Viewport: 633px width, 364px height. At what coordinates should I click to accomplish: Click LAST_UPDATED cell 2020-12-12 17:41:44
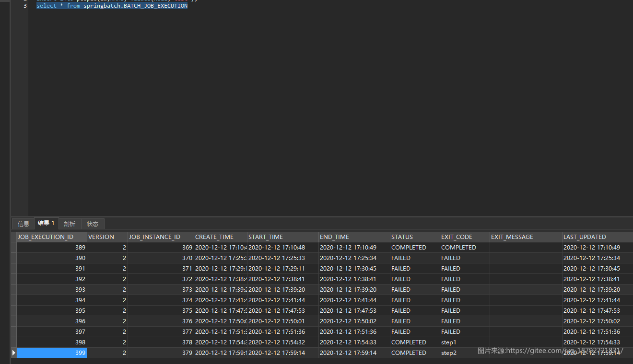tap(598, 300)
